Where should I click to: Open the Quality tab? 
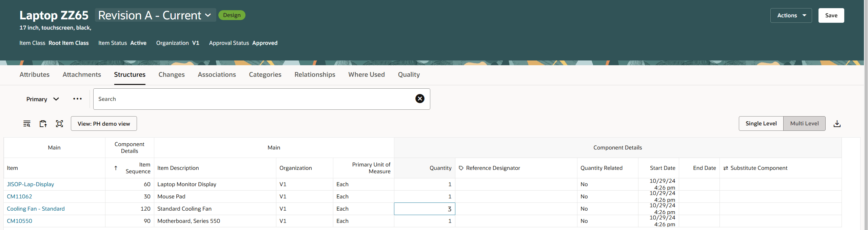point(409,75)
